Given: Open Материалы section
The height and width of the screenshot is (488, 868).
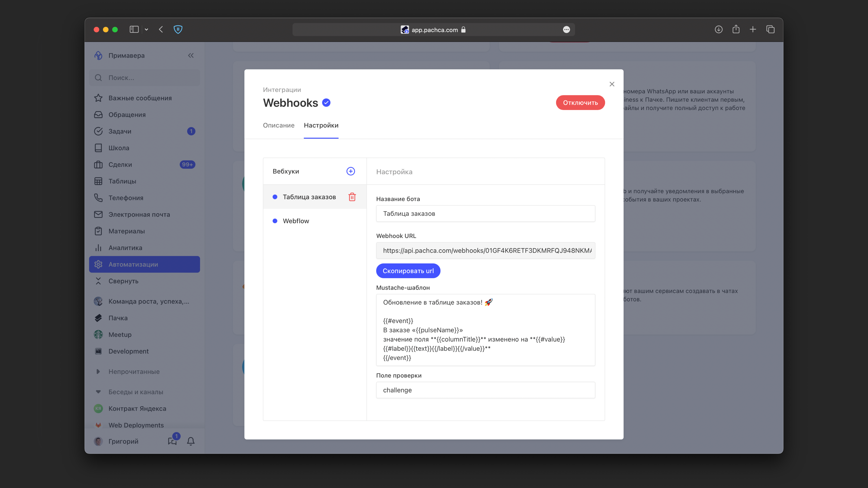Looking at the screenshot, I should coord(144,231).
